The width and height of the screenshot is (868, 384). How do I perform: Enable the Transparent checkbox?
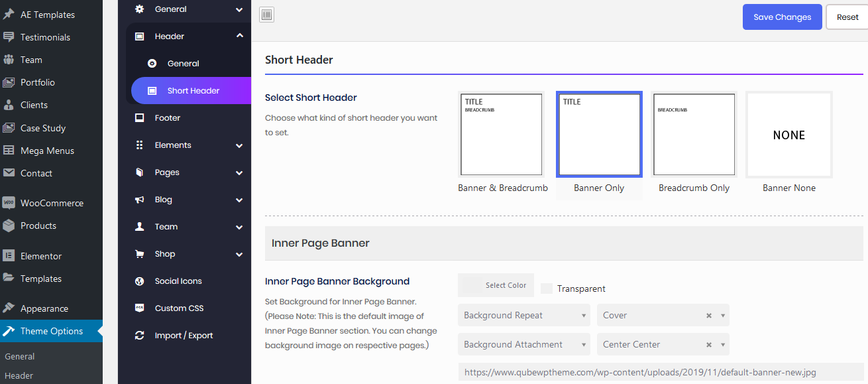(x=547, y=288)
